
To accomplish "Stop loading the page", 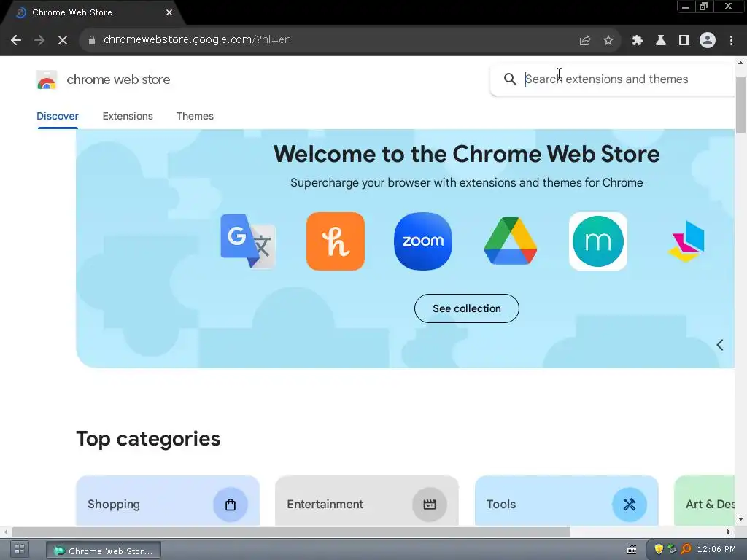I will point(63,40).
